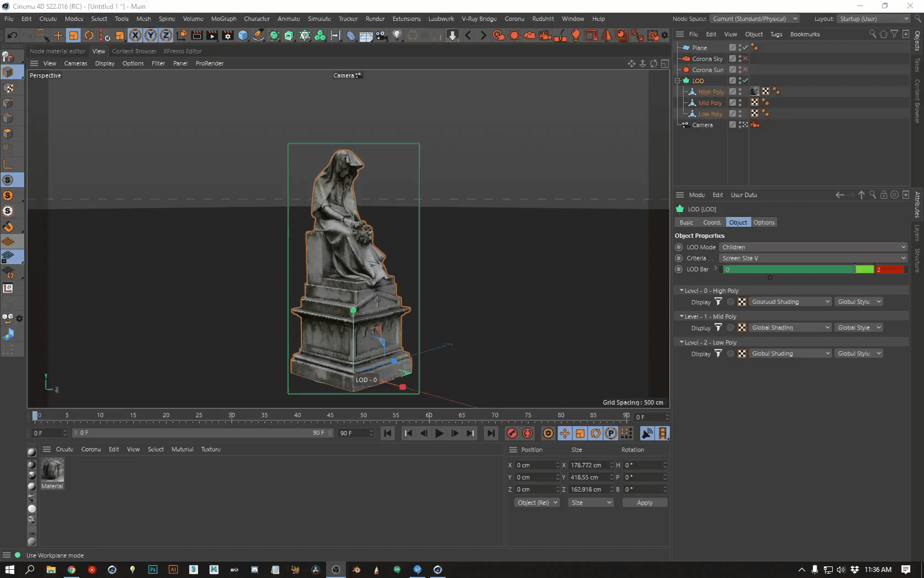Jump to the start of the animation
Screen dimensions: 924x578
pyautogui.click(x=388, y=433)
